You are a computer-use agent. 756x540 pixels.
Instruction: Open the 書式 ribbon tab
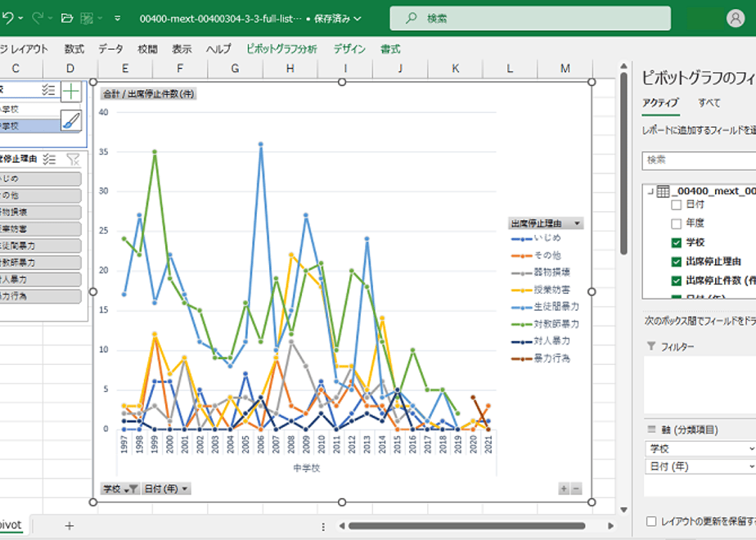pyautogui.click(x=390, y=49)
